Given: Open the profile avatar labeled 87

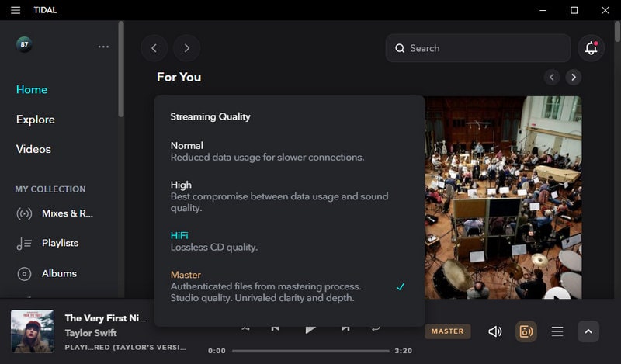Looking at the screenshot, I should (24, 44).
